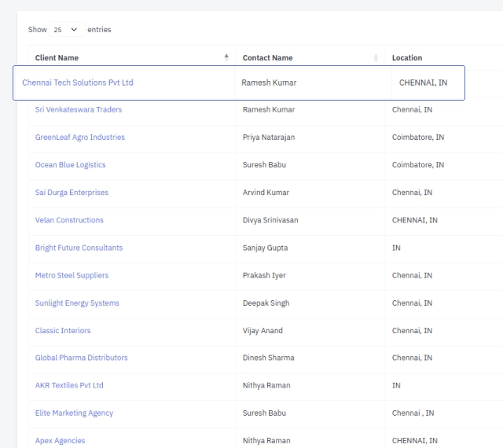The height and width of the screenshot is (448, 503).
Task: Select the Vijay Anand contact cell
Action: 263,331
